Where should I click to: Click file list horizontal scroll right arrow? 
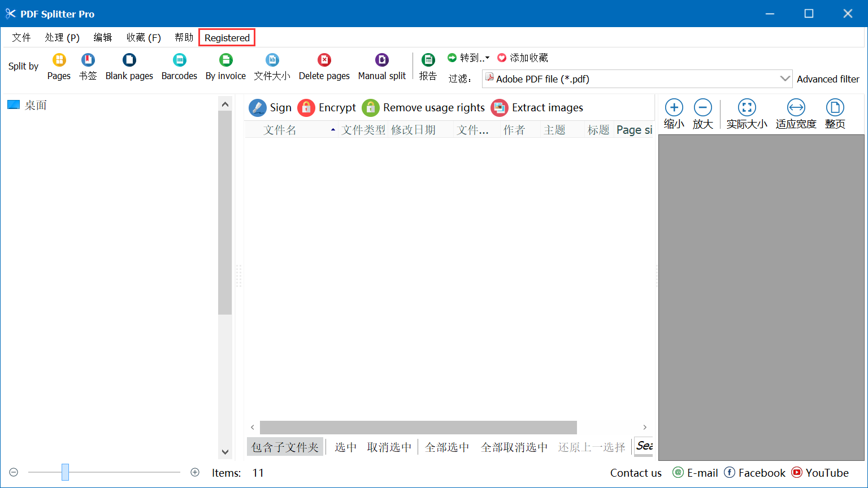tap(645, 427)
